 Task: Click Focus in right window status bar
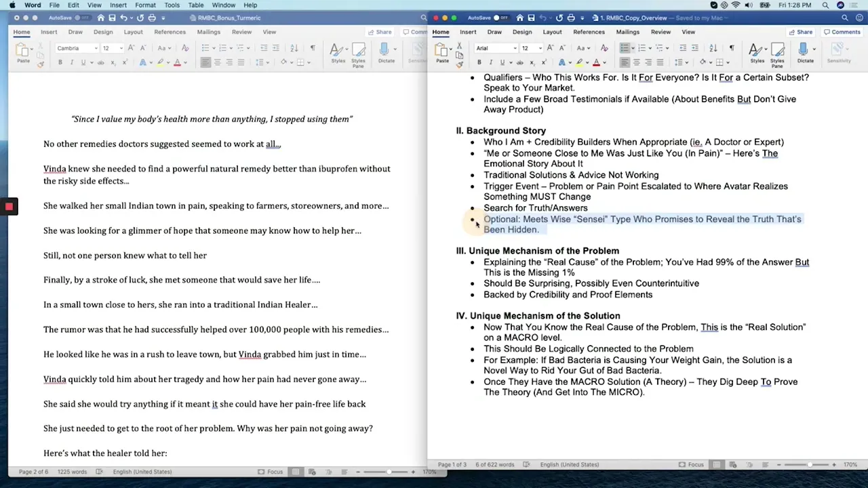tap(691, 464)
